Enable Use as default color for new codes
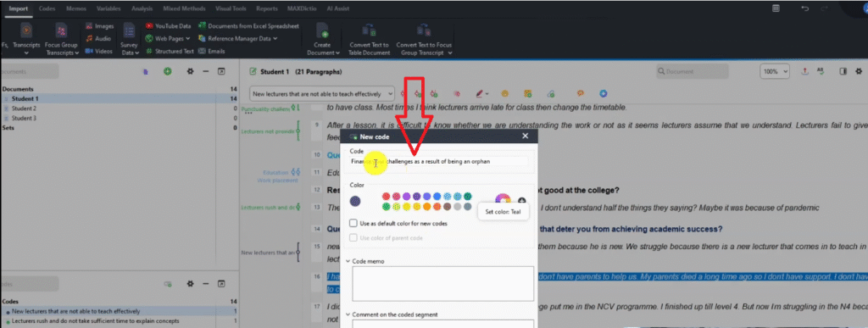Viewport: 868px width, 328px height. tap(353, 224)
